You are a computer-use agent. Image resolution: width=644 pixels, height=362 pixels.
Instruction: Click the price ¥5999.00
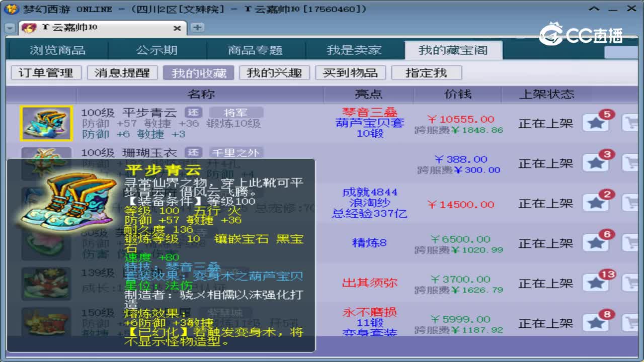pyautogui.click(x=460, y=319)
